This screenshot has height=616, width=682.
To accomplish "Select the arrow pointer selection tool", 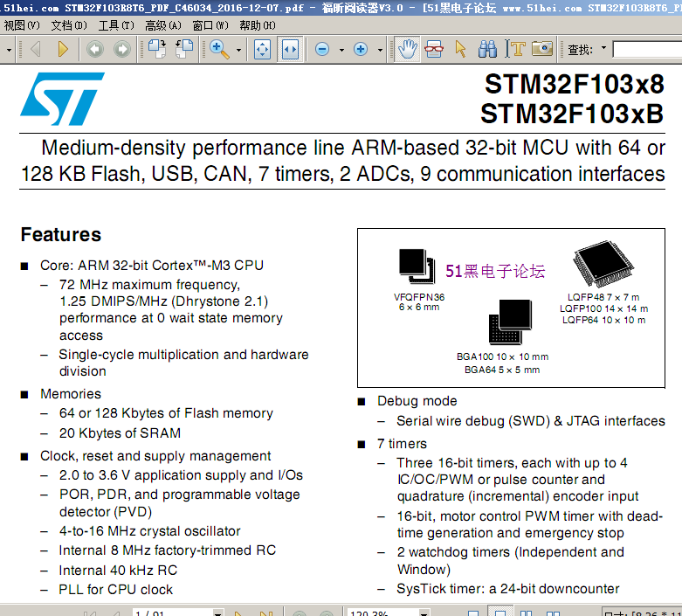I will click(x=460, y=49).
